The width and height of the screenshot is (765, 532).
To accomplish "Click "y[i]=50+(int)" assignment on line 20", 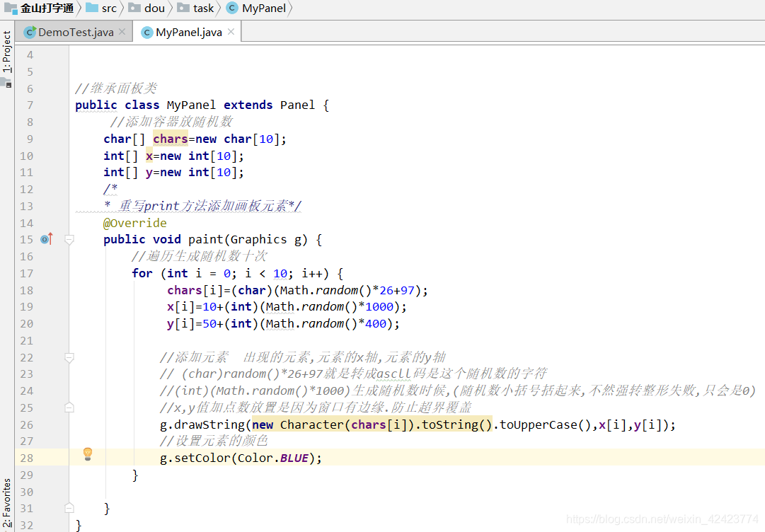I will (x=213, y=324).
